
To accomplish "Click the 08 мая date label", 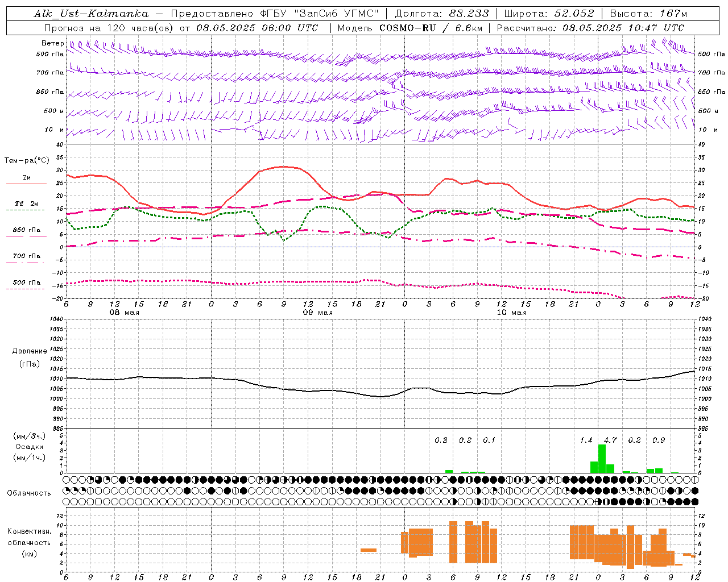I will coord(125,313).
